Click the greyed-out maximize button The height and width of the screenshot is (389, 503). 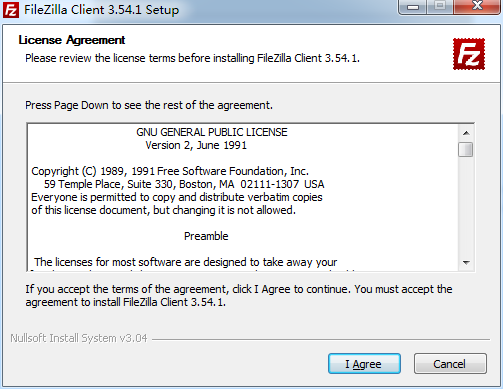pyautogui.click(x=440, y=7)
